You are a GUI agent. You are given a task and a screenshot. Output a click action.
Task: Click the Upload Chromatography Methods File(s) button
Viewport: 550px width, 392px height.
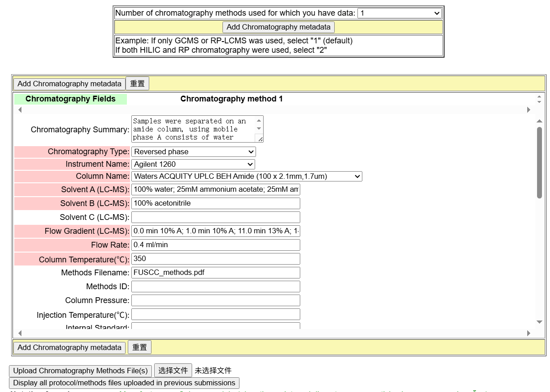pos(80,371)
